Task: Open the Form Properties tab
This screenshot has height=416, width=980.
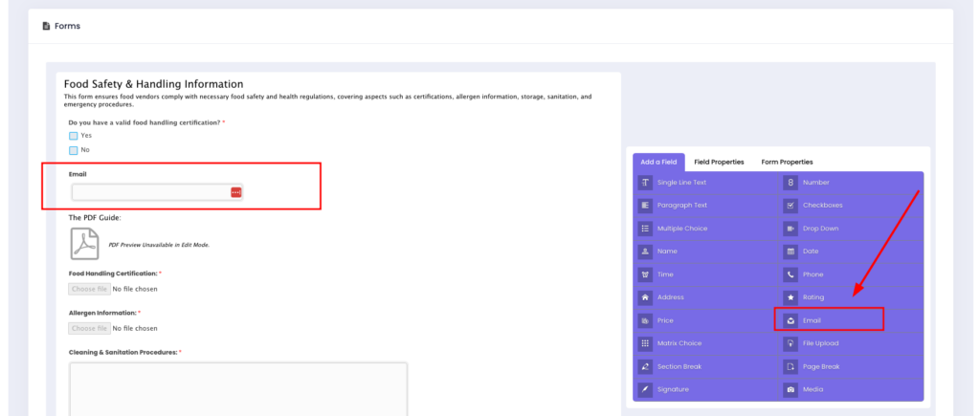Action: click(787, 163)
